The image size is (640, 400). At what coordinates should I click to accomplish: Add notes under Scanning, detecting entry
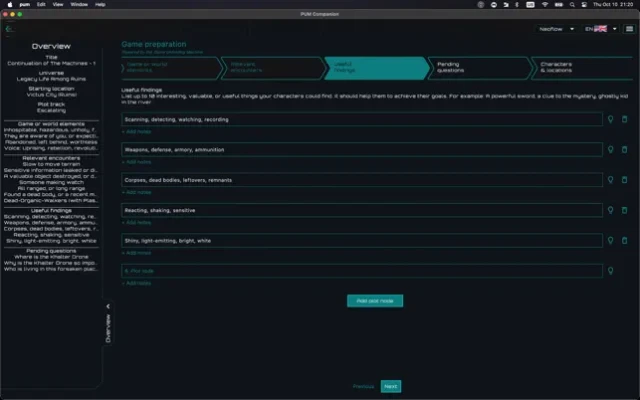[x=137, y=132]
